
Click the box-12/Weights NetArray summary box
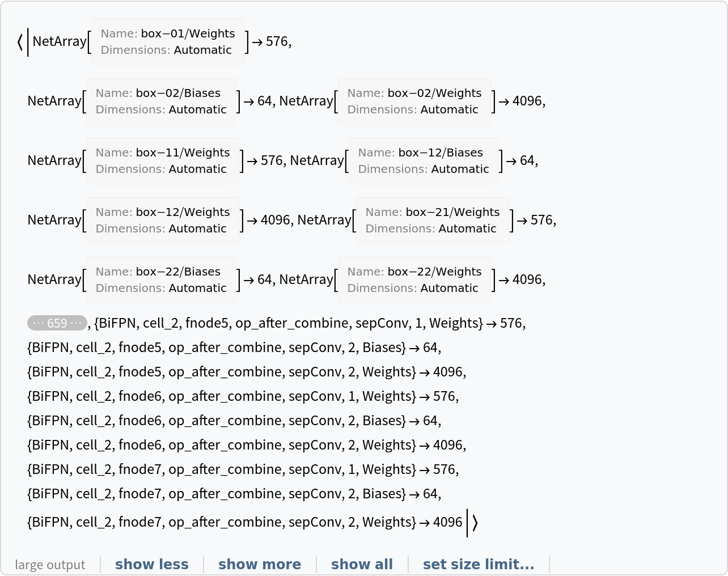tap(163, 221)
